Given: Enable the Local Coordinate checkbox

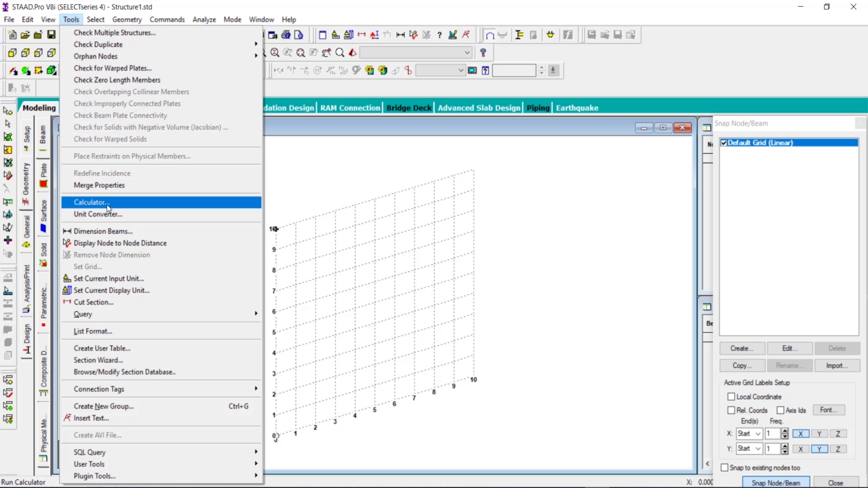Looking at the screenshot, I should (x=731, y=396).
